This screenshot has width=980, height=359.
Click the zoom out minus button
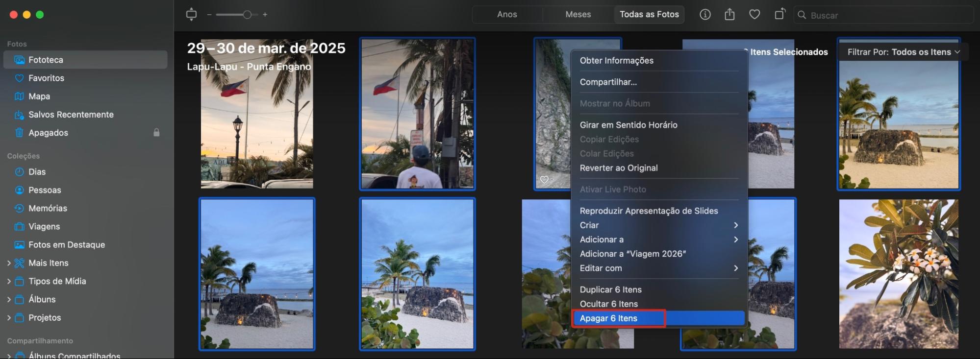click(209, 15)
